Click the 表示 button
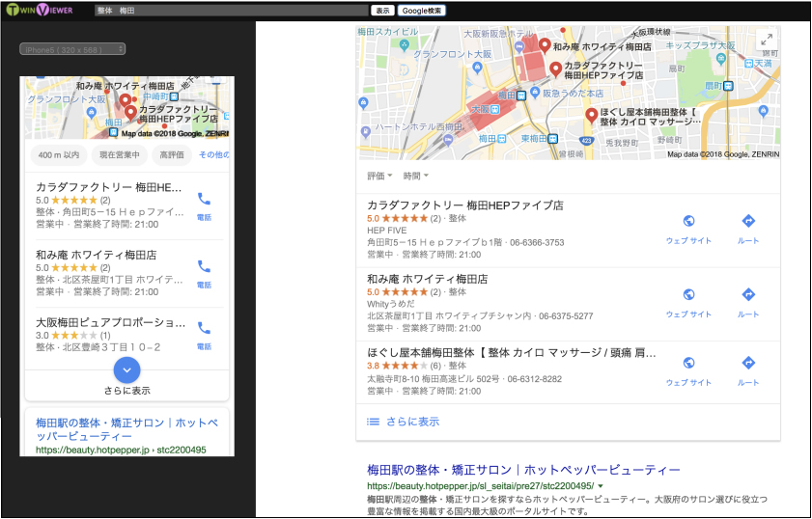The width and height of the screenshot is (812, 519). (x=382, y=11)
